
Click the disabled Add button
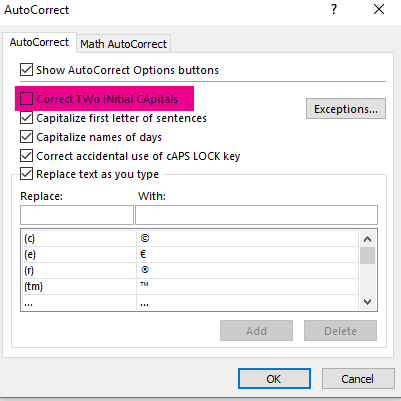[256, 331]
